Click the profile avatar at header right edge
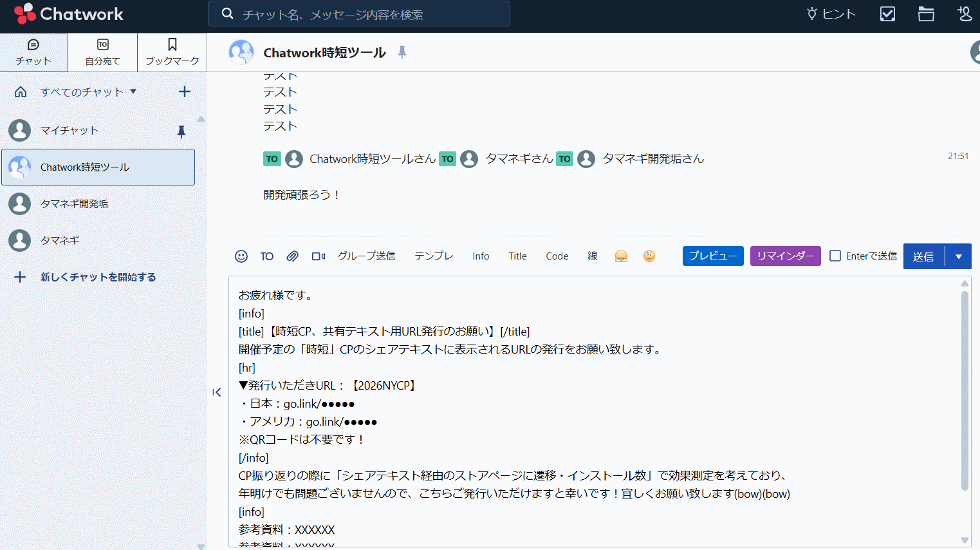 (975, 52)
